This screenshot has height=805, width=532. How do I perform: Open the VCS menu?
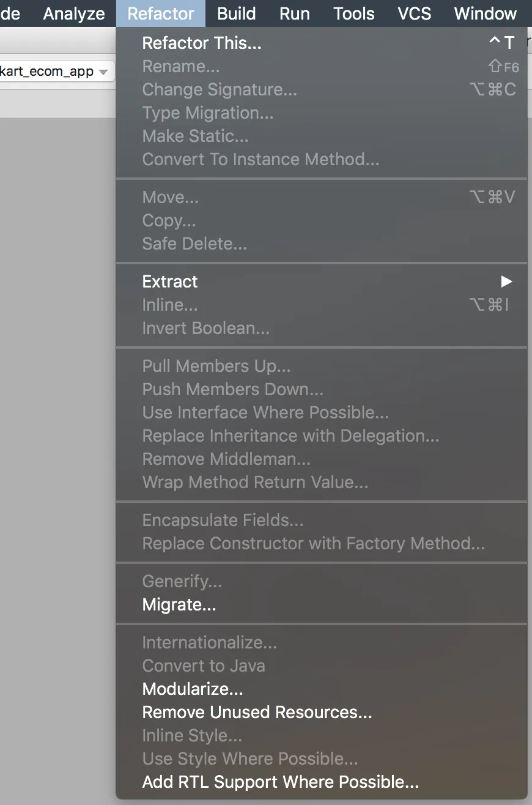pos(414,13)
